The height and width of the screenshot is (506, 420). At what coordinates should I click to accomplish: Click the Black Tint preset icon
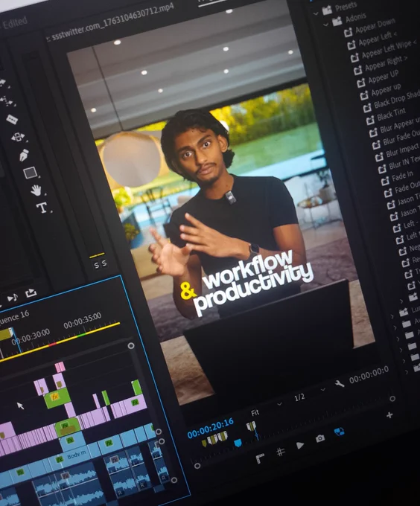tap(370, 121)
